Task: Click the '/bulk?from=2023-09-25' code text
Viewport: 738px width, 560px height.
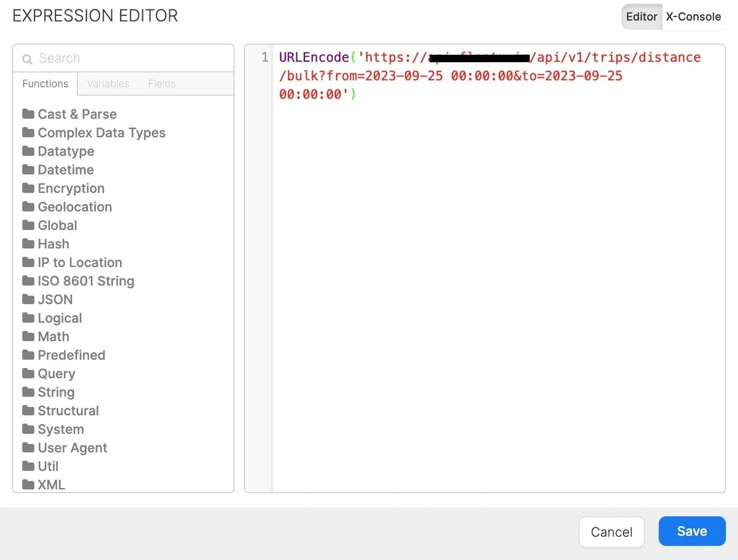Action: [360, 76]
